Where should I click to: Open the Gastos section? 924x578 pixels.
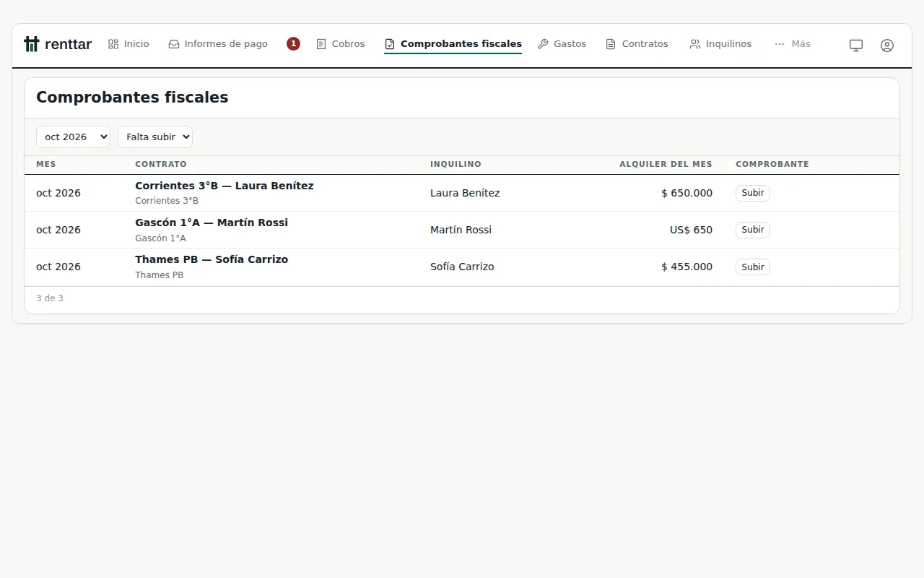tap(562, 44)
